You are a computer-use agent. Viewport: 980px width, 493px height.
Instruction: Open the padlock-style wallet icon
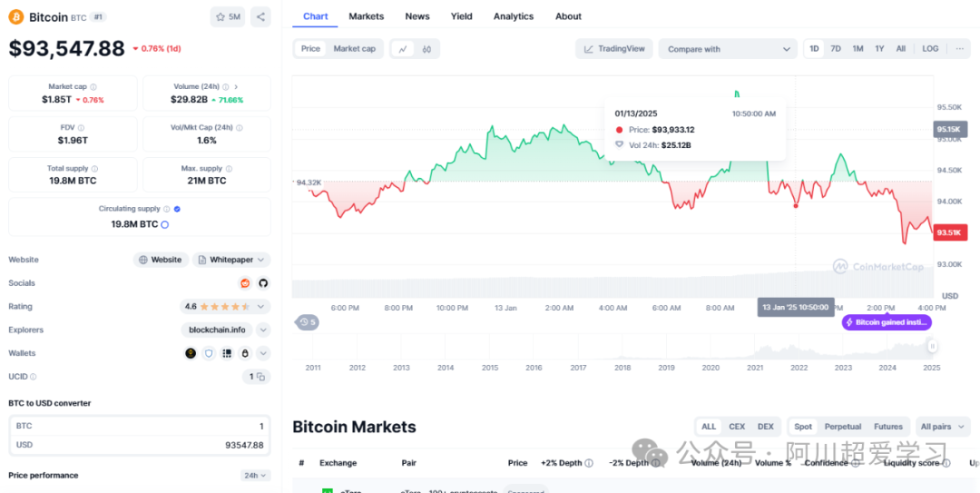tap(245, 353)
